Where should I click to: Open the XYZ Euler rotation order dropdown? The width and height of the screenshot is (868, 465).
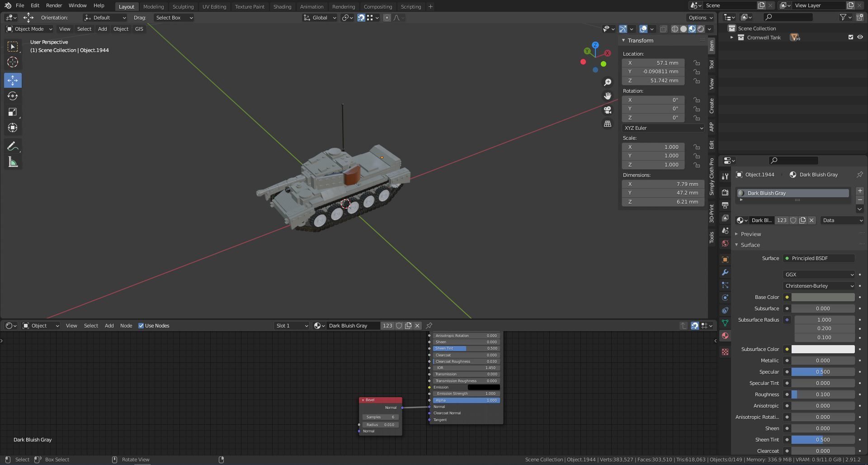point(663,128)
